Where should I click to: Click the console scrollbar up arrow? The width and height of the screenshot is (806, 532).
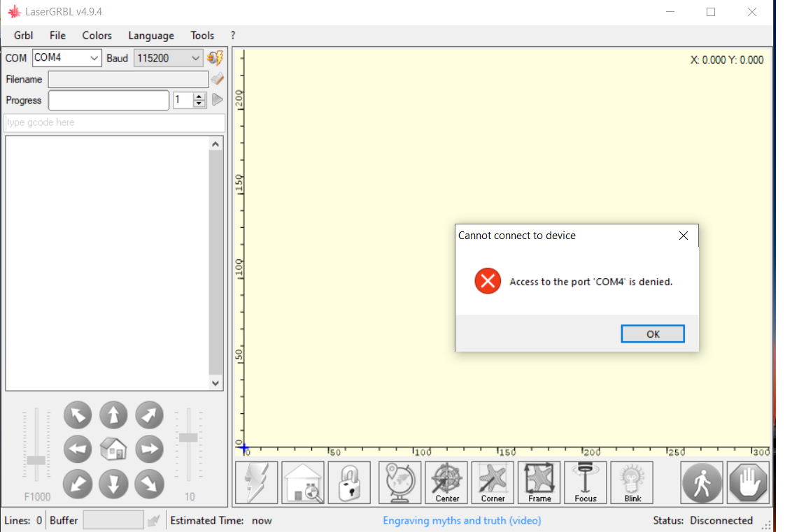click(215, 144)
